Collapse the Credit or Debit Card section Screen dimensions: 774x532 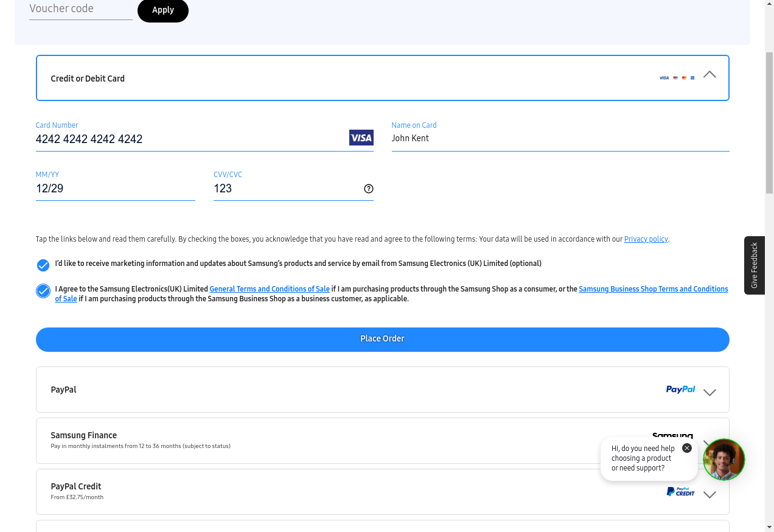(709, 75)
